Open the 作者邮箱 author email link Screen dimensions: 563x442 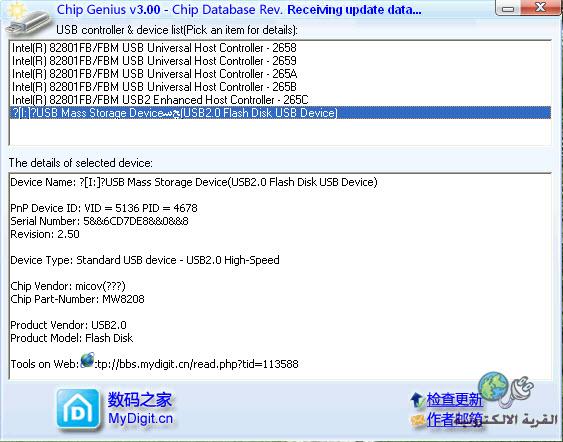point(454,420)
